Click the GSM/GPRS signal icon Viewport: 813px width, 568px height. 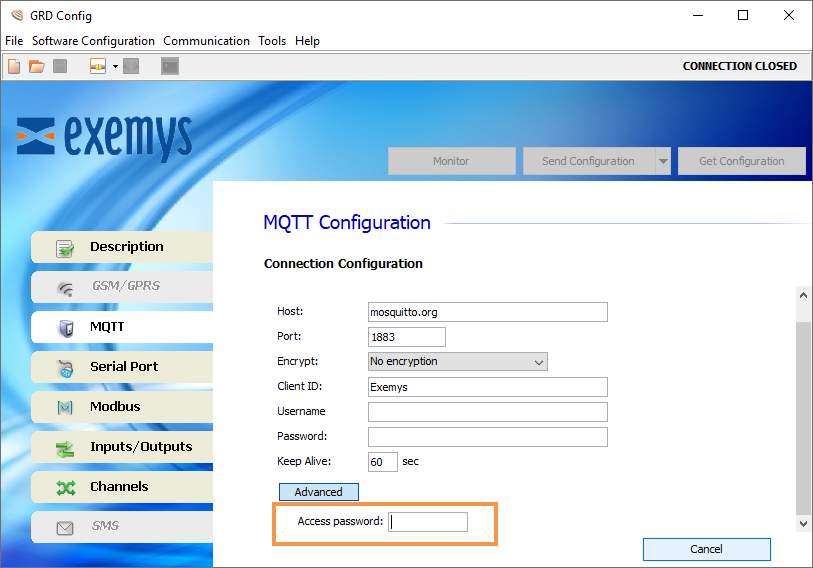click(x=66, y=288)
